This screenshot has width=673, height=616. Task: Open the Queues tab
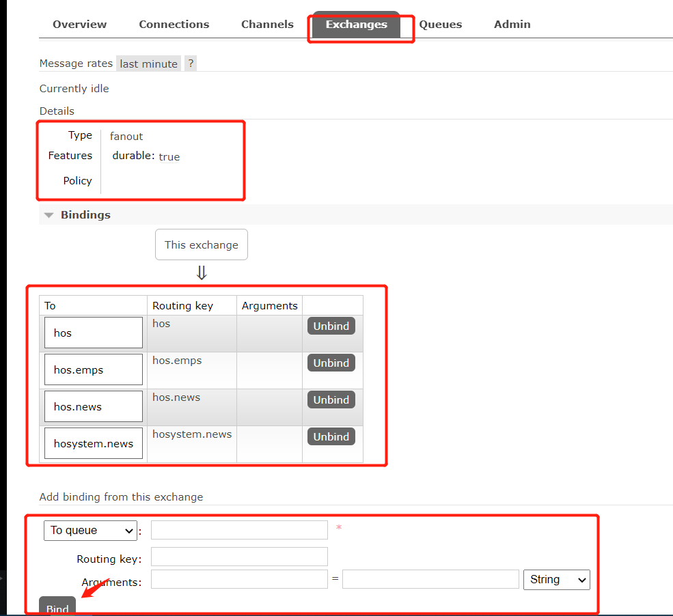[441, 25]
